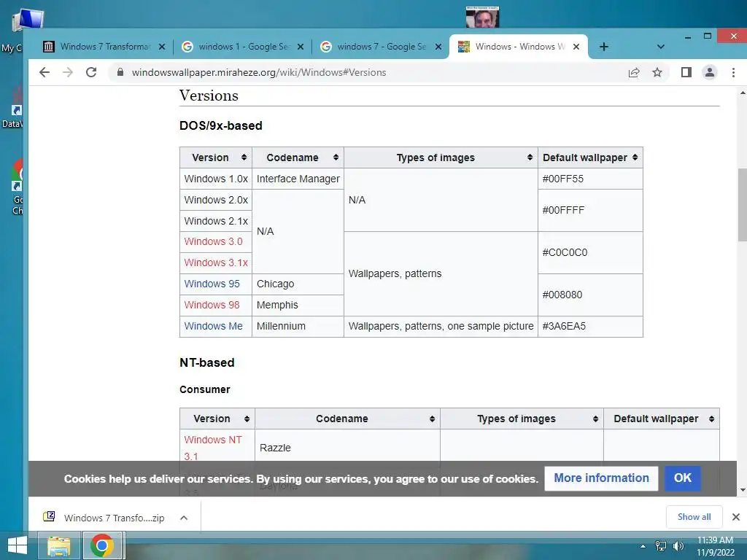This screenshot has height=560, width=747.
Task: Sort DOS/9x table by Codename
Action: [x=298, y=157]
